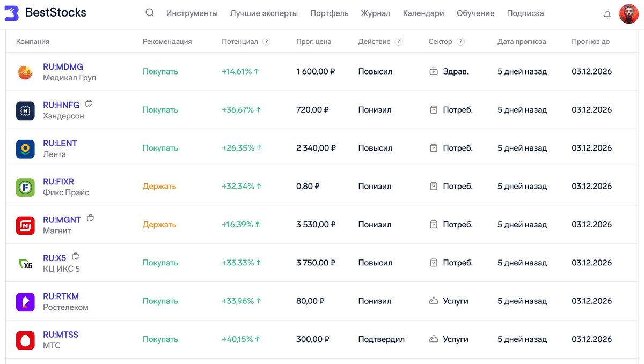The width and height of the screenshot is (644, 364).
Task: Click the 1 600,00 ₽ target price
Action: click(316, 71)
